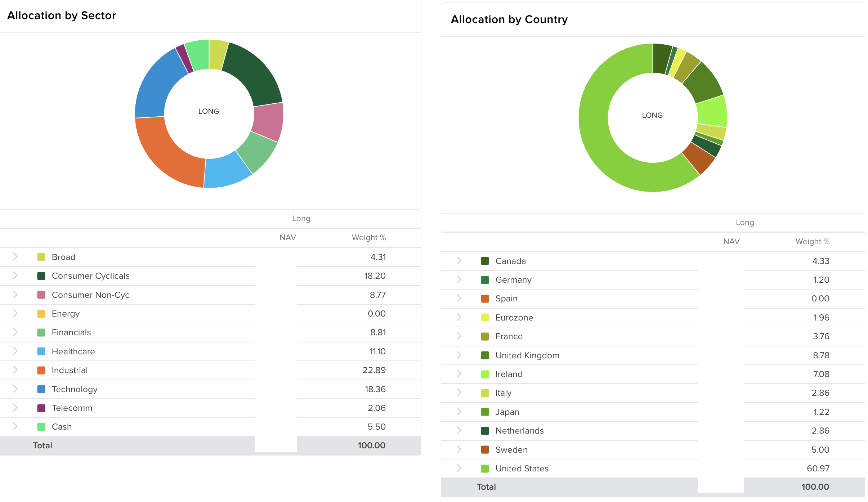868x502 pixels.
Task: Click the Sweden brown legend swatch
Action: point(485,449)
